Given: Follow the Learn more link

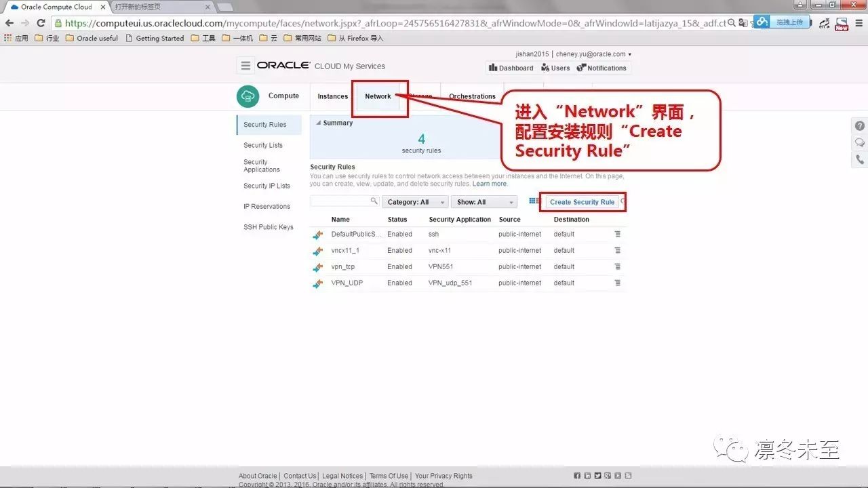Looking at the screenshot, I should click(x=490, y=184).
